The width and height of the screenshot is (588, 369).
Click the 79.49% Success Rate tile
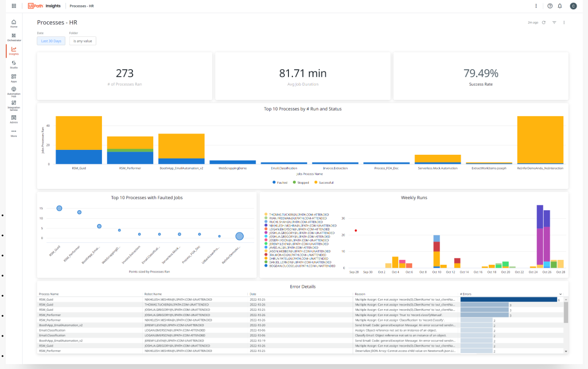[x=481, y=76]
